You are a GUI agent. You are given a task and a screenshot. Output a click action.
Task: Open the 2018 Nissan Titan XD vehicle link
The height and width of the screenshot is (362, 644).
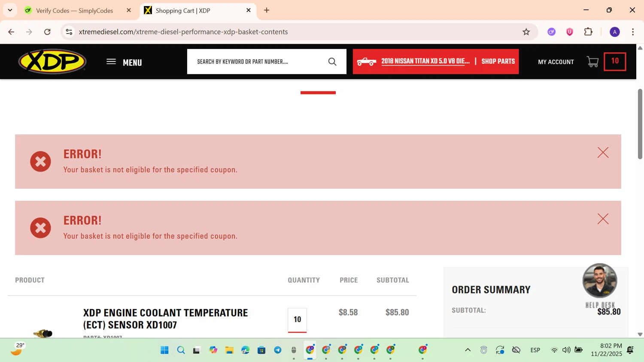coord(425,61)
